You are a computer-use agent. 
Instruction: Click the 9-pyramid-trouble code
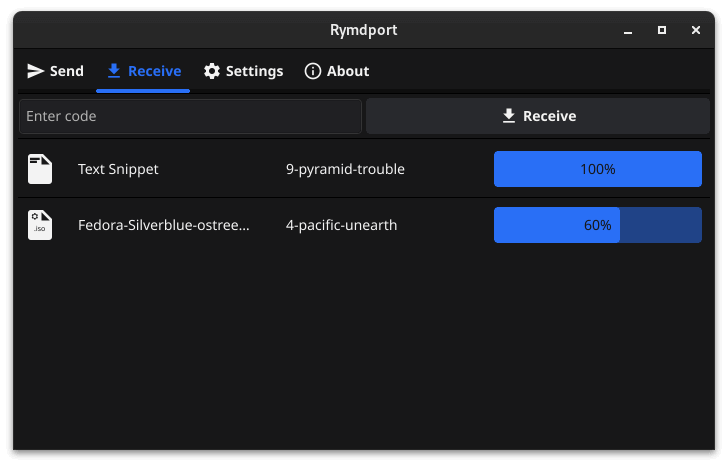345,169
